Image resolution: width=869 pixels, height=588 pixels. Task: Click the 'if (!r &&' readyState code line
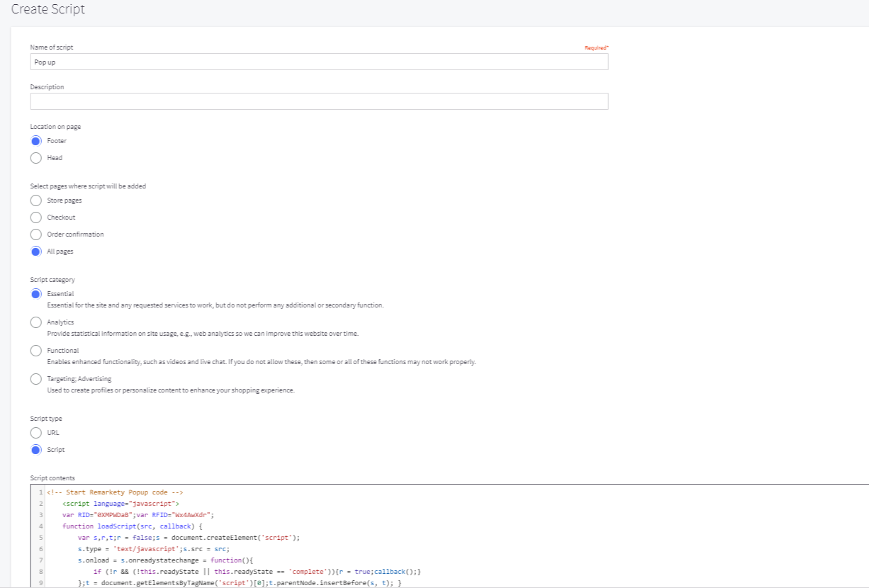(258, 571)
